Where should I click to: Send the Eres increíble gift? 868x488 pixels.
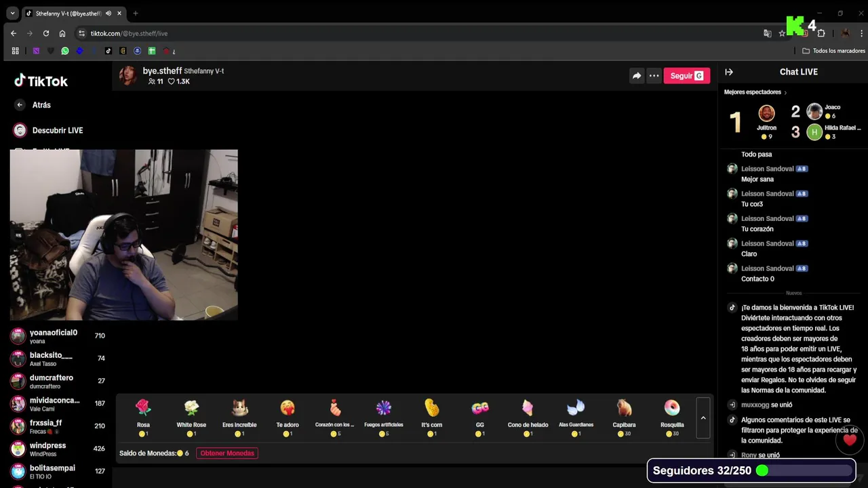[239, 418]
